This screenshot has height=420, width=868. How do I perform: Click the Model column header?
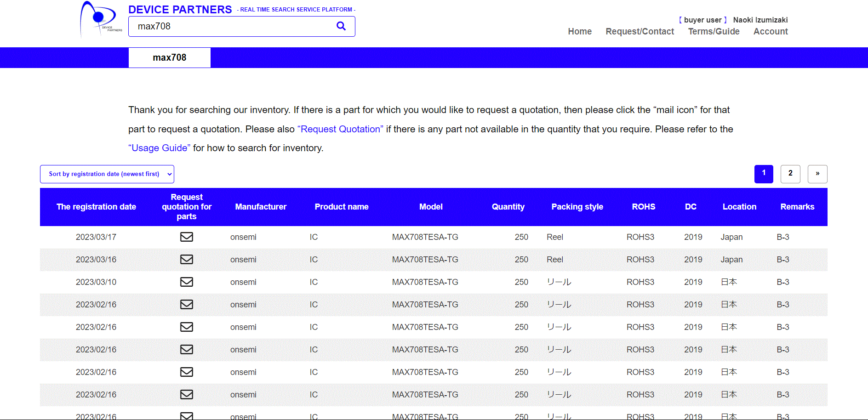click(431, 207)
